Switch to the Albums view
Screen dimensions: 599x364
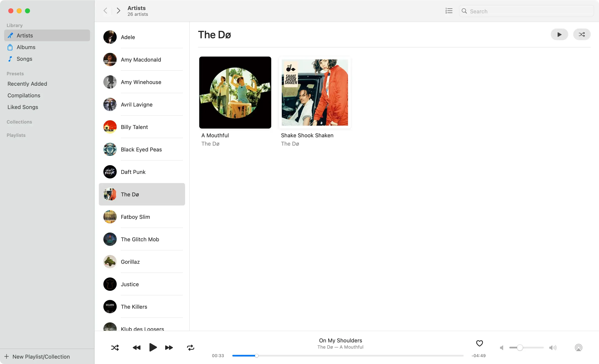click(26, 47)
